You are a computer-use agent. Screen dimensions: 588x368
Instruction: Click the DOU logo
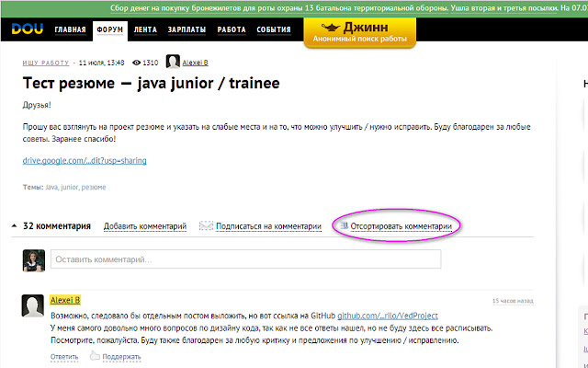coord(27,29)
